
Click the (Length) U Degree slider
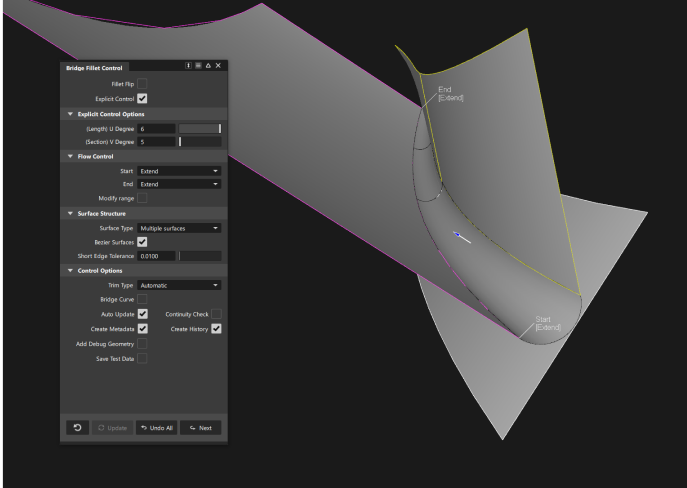(x=200, y=129)
